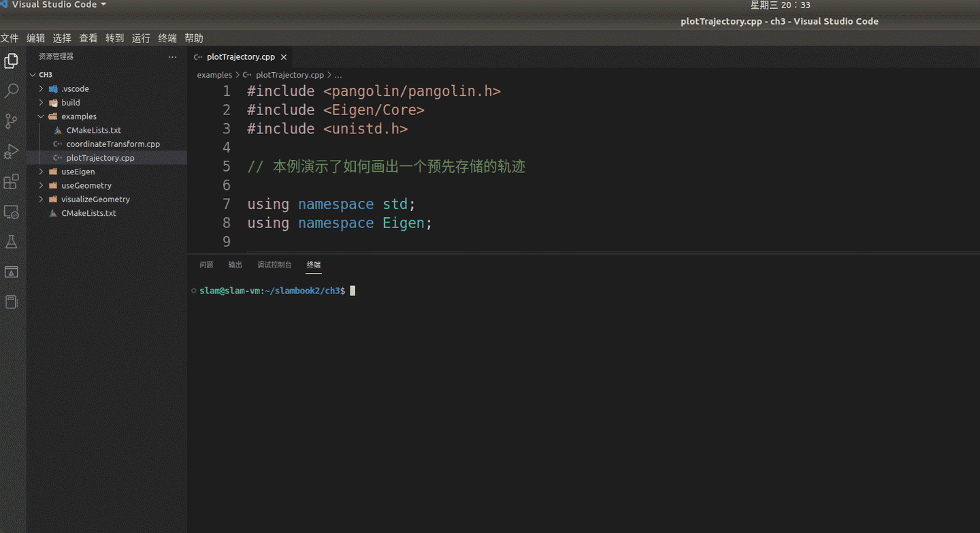Collapse the CH3 workspace root
This screenshot has height=533, width=980.
33,74
